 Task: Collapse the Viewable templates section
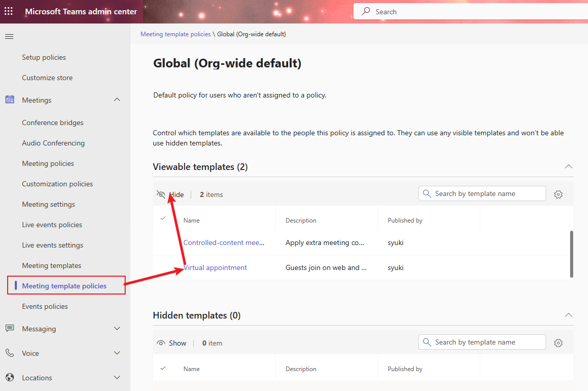(x=569, y=166)
